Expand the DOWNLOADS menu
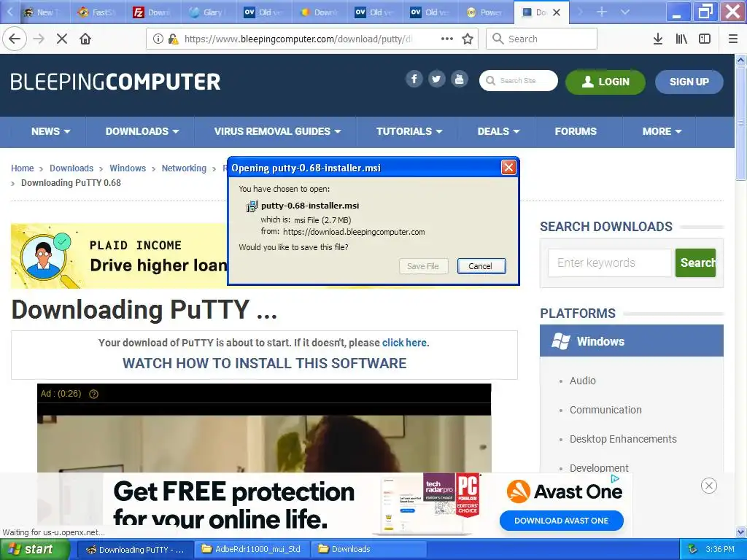 [142, 131]
